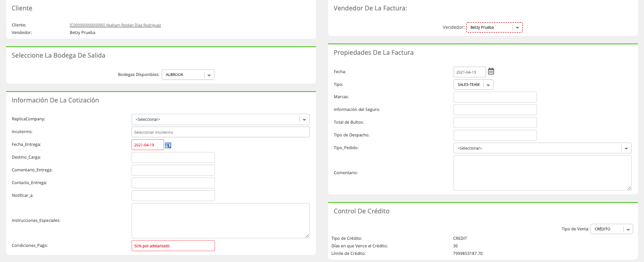Open the calendar icon next to Fecha
The height and width of the screenshot is (262, 644).
[x=491, y=71]
